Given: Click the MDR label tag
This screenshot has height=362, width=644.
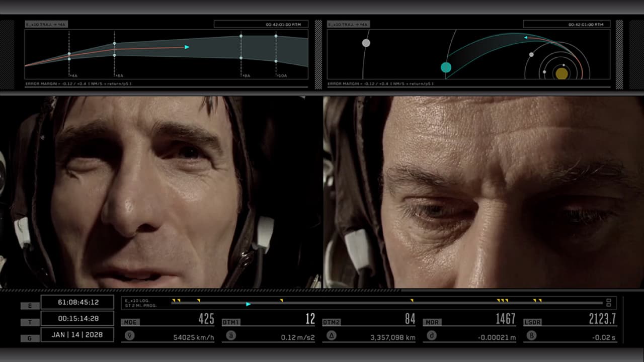Looking at the screenshot, I should [432, 322].
